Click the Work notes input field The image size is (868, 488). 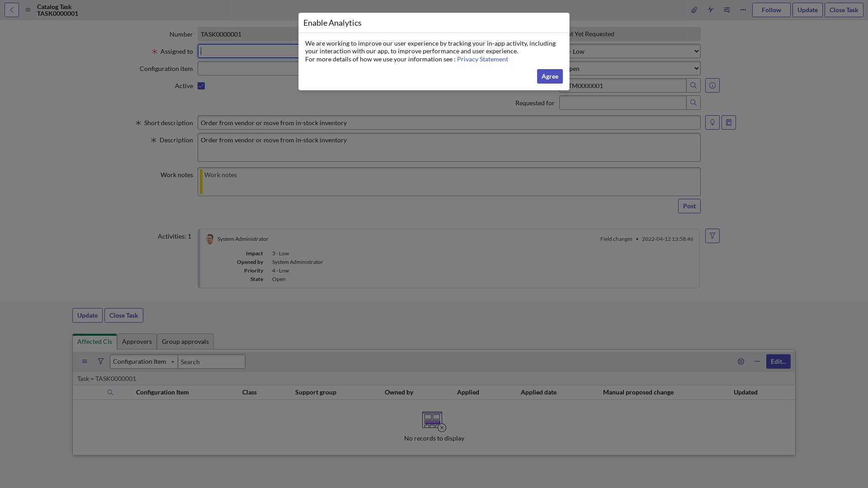tap(449, 181)
